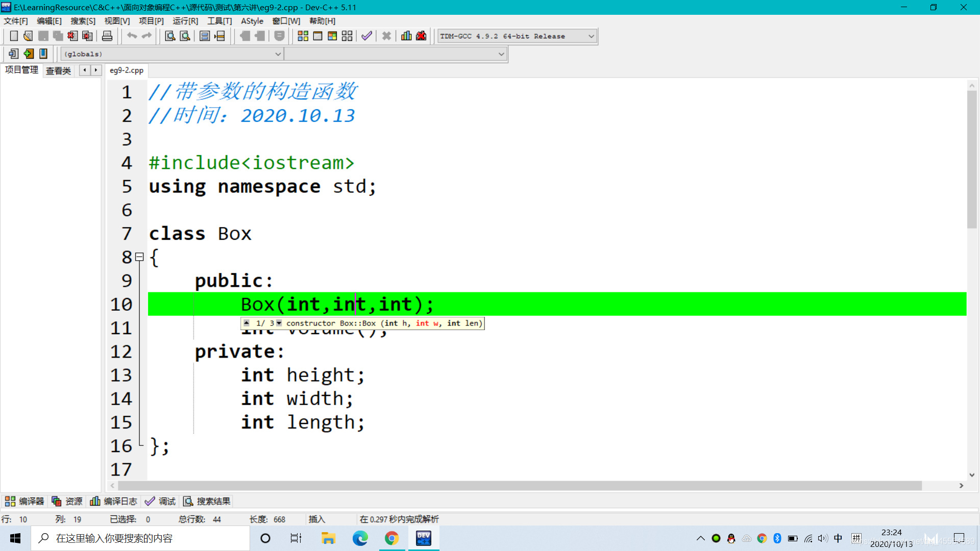Collapse the class Box code fold marker
980x551 pixels.
139,257
